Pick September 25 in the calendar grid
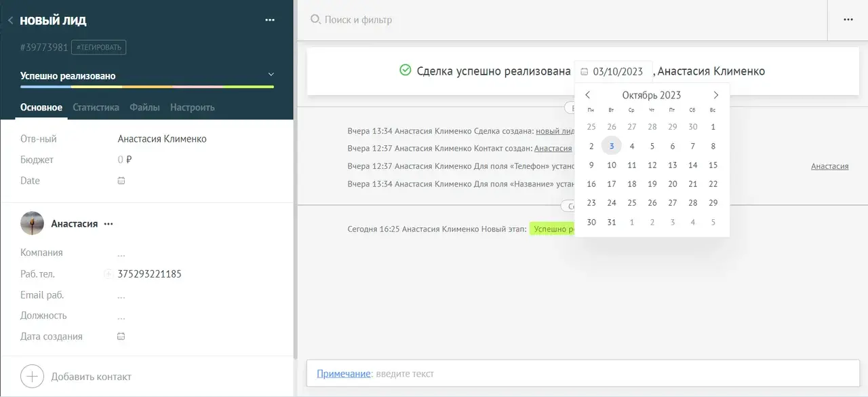Viewport: 868px width, 397px height. 591,127
